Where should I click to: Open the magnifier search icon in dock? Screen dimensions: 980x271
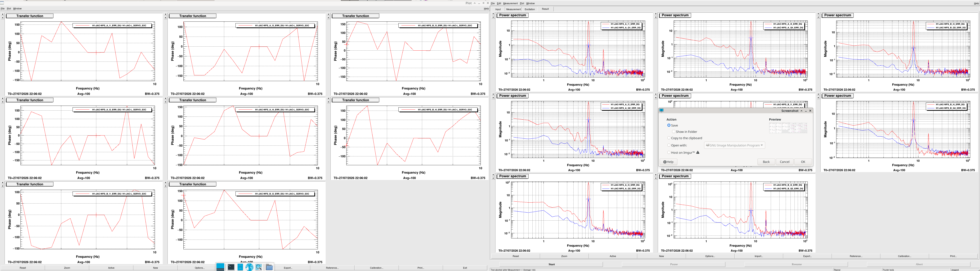pyautogui.click(x=259, y=267)
